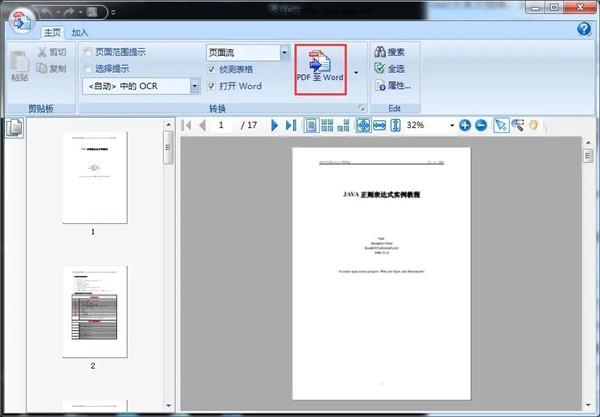
Task: Enable the 页面范围提示 checkbox
Action: click(x=88, y=52)
